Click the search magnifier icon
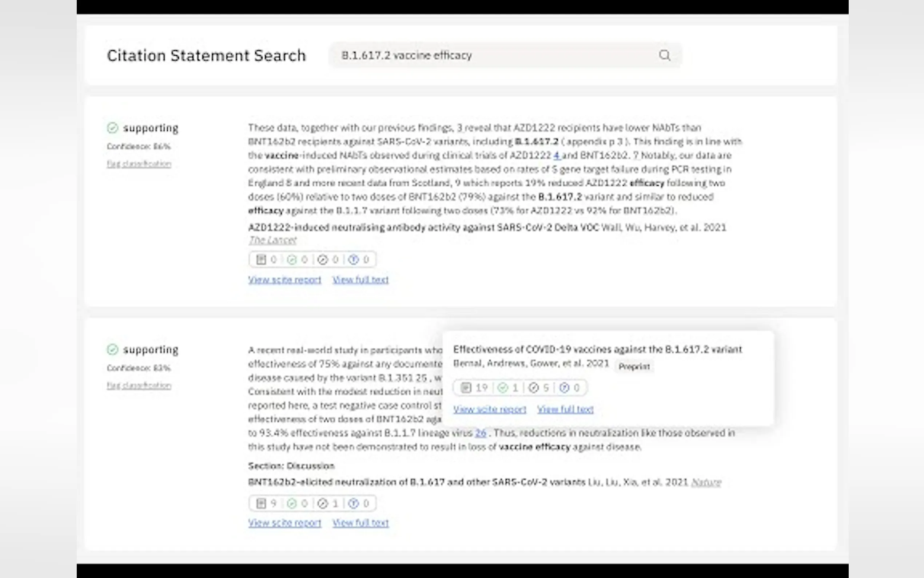Screen dimensions: 924x578 tap(664, 55)
